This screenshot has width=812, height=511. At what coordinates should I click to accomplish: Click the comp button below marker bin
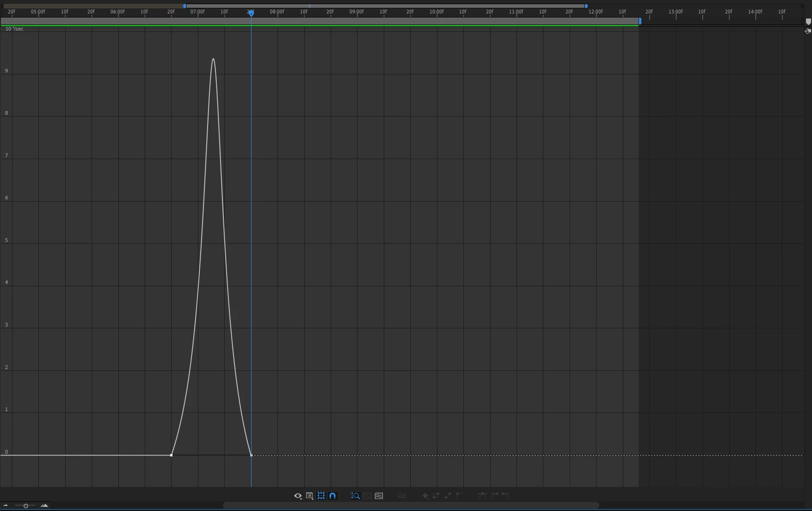tap(808, 31)
